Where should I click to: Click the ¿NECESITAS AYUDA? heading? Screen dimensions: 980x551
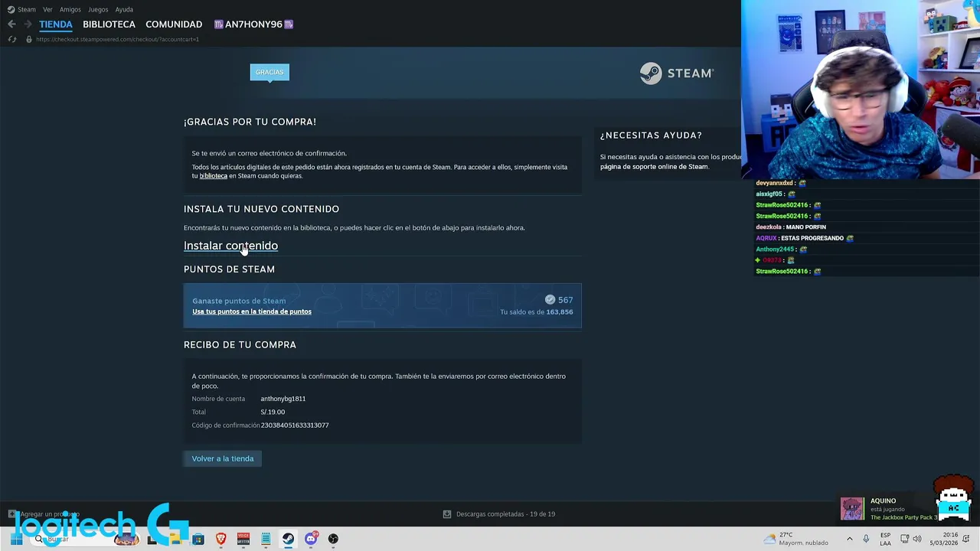point(651,135)
